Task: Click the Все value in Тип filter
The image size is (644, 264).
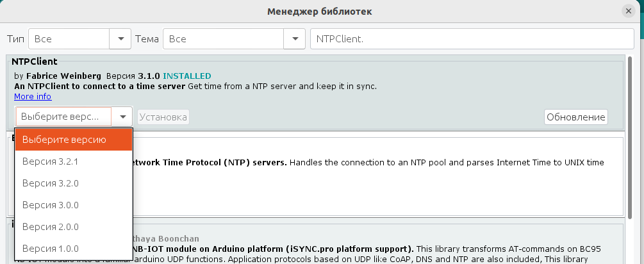Action: [69, 39]
